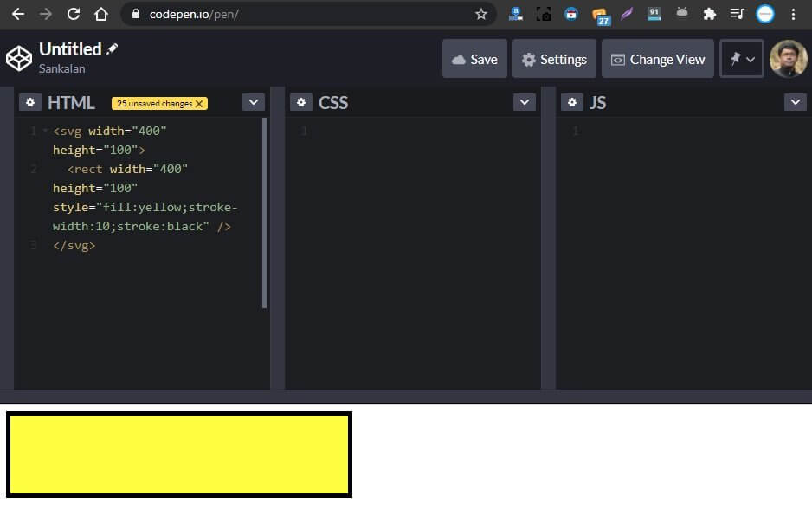Save the pen
This screenshot has width=812, height=509.
tap(474, 59)
